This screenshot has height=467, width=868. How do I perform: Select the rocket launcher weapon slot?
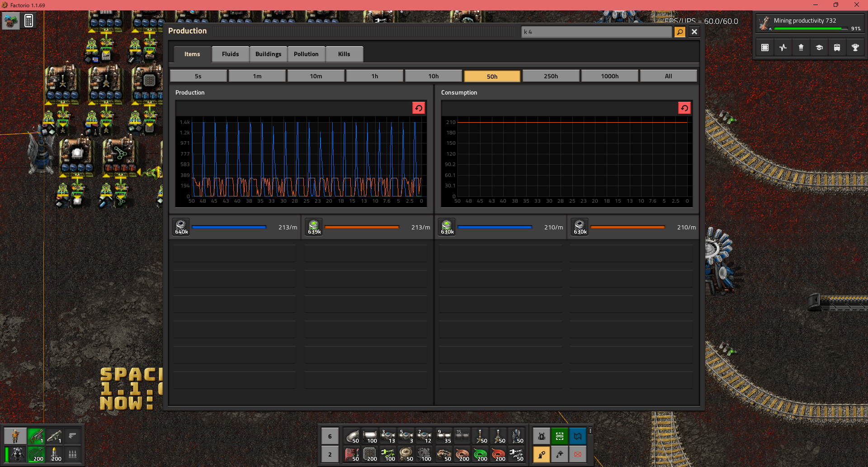[x=54, y=436]
